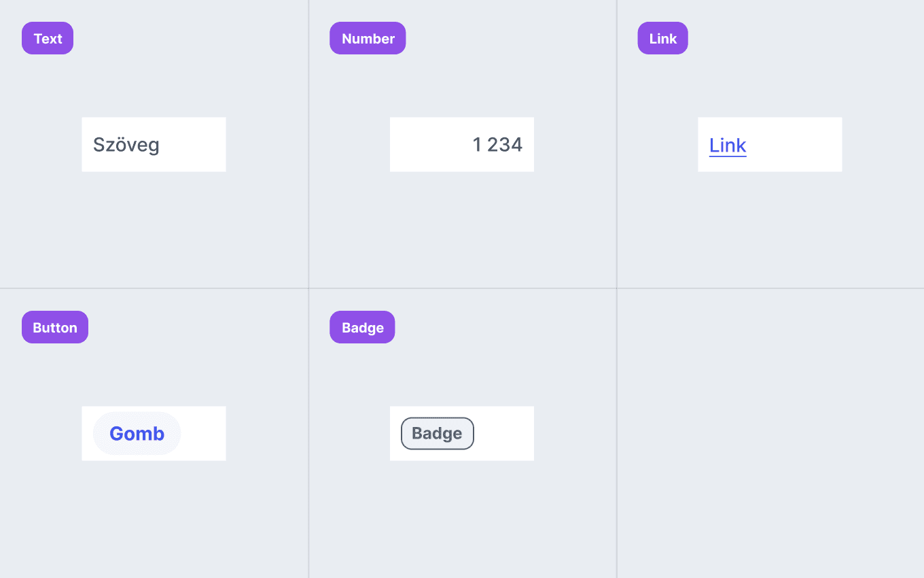This screenshot has height=578, width=924.
Task: Click the purple Badge label tag
Action: click(x=362, y=327)
